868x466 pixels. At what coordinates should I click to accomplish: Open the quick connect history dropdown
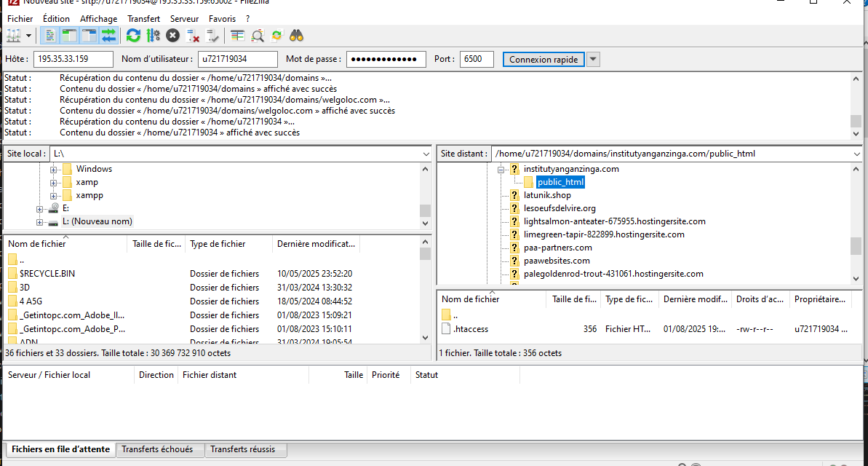pyautogui.click(x=593, y=60)
